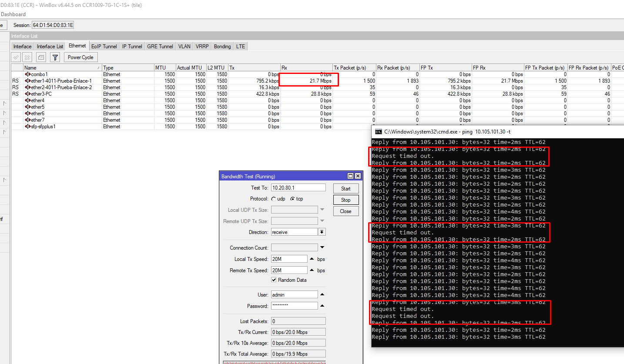The width and height of the screenshot is (624, 364).
Task: Click the cmd.exe window title icon
Action: click(x=379, y=131)
